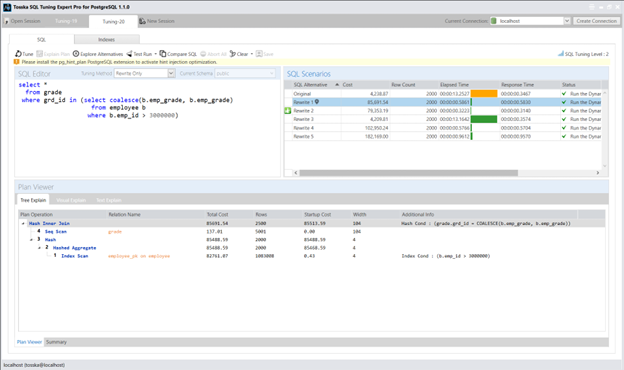Select the Index Scan plan row
This screenshot has height=370, width=624.
pyautogui.click(x=312, y=256)
